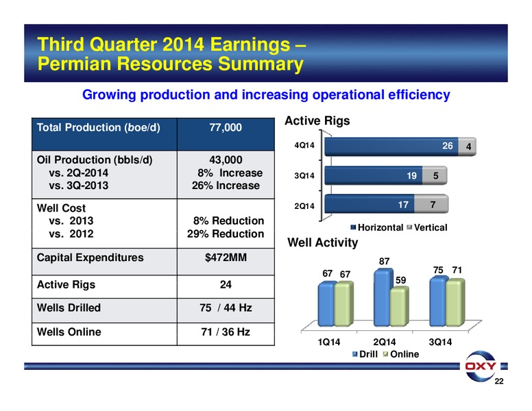The width and height of the screenshot is (532, 411).
Task: Click the '71 / 36 Hz' value
Action: tap(226, 332)
